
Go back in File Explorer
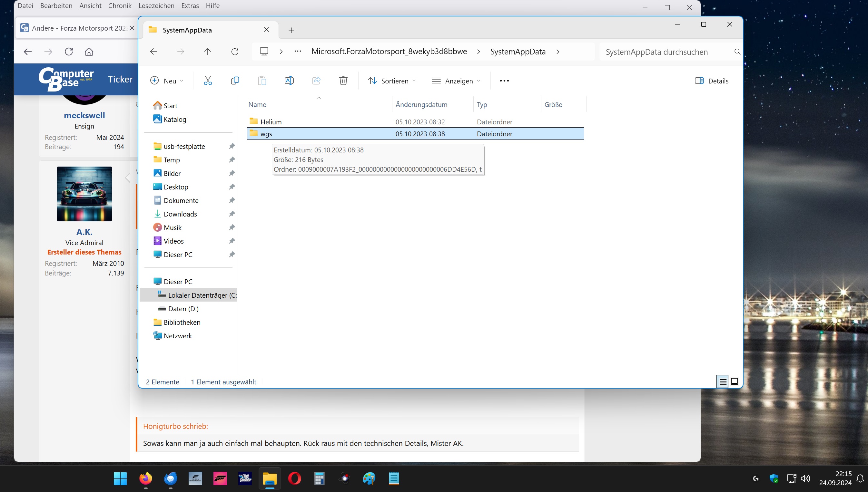point(153,52)
